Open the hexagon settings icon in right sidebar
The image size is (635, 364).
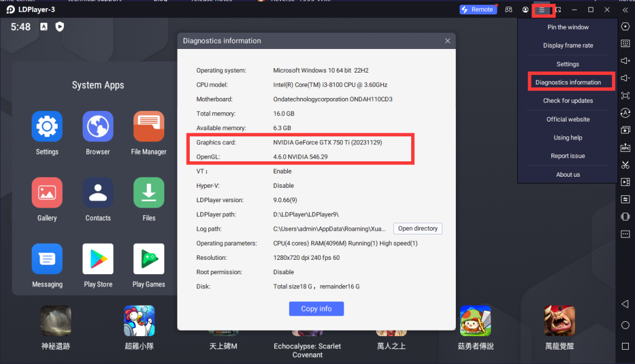625,27
